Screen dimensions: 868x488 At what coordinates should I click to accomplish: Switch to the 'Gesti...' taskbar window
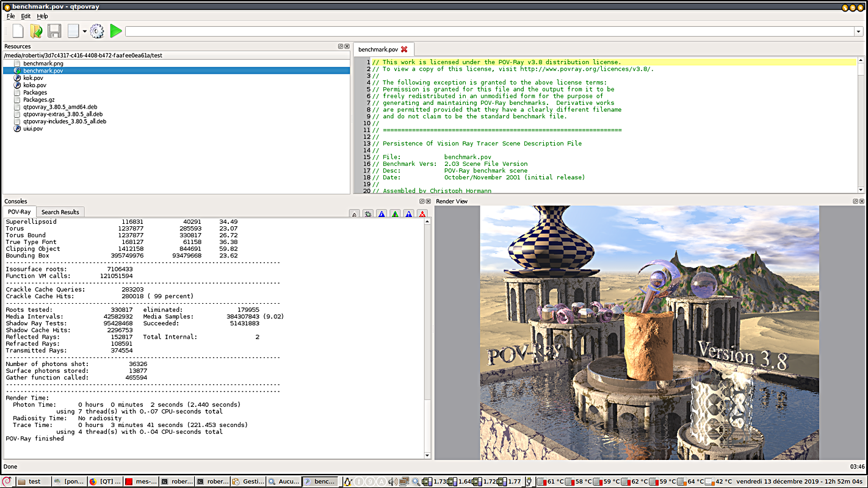249,481
